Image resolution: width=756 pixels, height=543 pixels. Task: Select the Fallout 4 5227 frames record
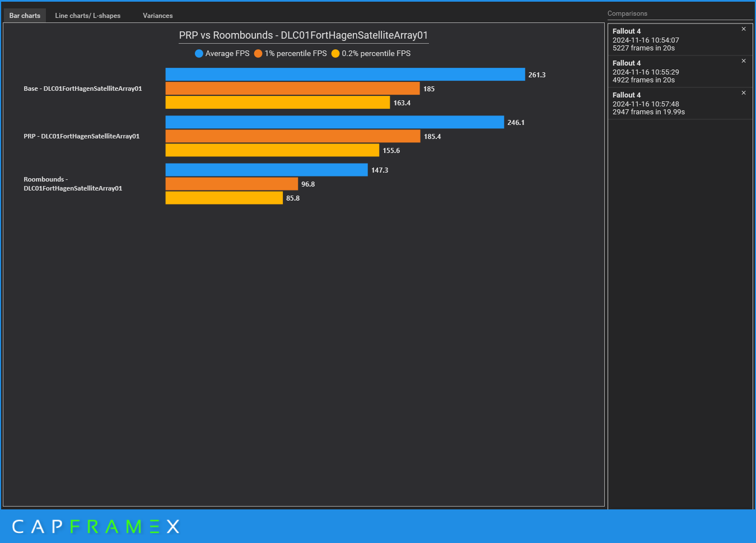[x=680, y=40]
